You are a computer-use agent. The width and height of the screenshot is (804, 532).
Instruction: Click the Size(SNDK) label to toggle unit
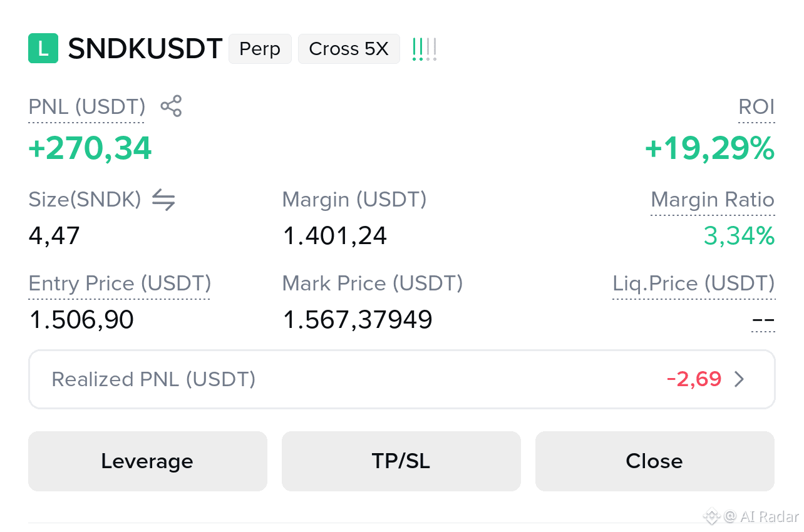click(85, 200)
